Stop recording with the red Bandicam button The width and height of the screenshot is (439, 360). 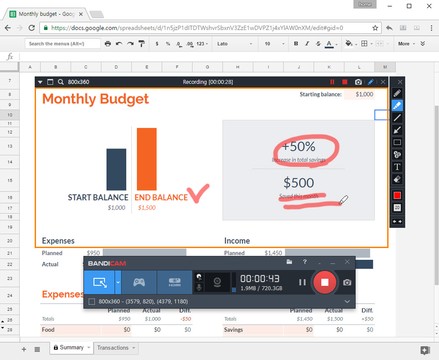[325, 282]
